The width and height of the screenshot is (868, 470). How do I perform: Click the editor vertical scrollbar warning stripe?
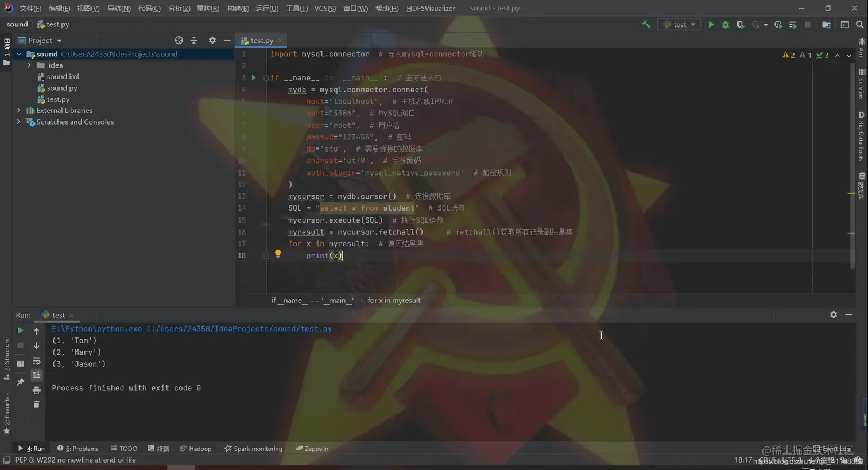tap(851, 193)
